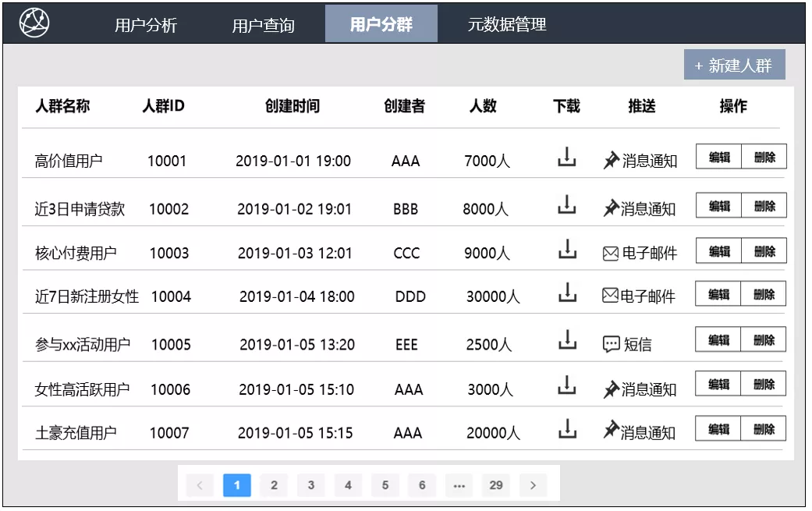Viewport: 812px width, 511px height.
Task: Jump to last page 29
Action: pos(496,485)
